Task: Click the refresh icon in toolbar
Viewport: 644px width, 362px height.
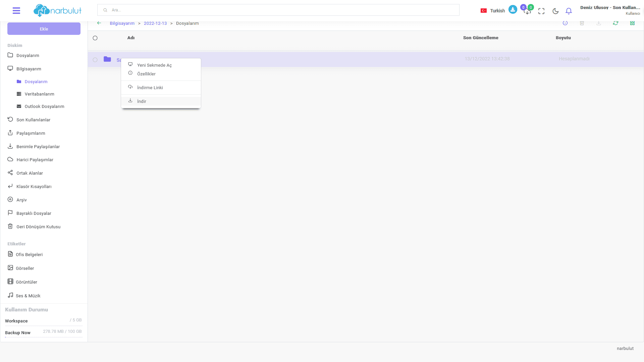Action: pos(615,23)
